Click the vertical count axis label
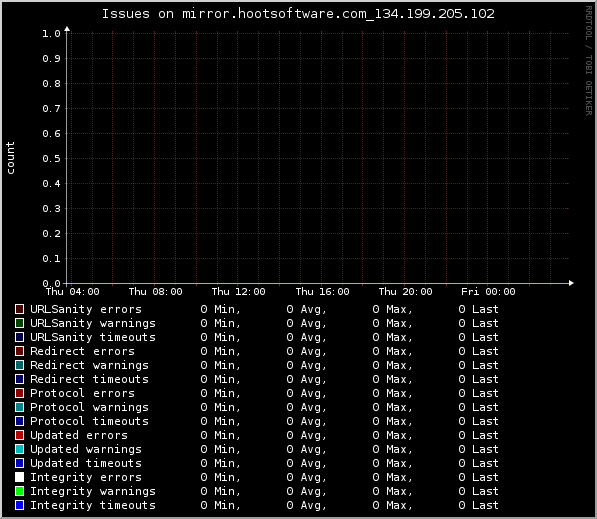The height and width of the screenshot is (519, 597). [10, 158]
